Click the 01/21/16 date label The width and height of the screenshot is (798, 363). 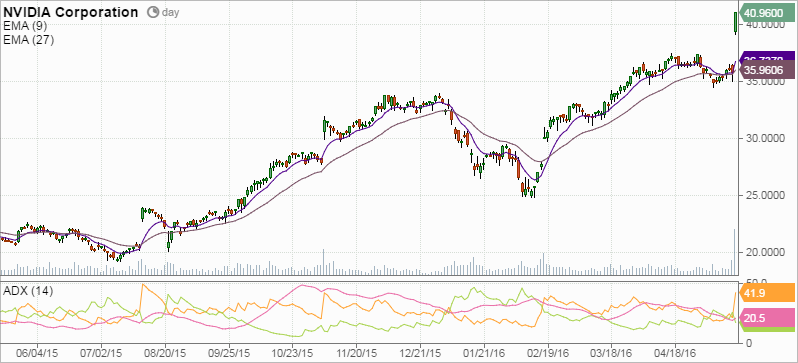click(484, 352)
